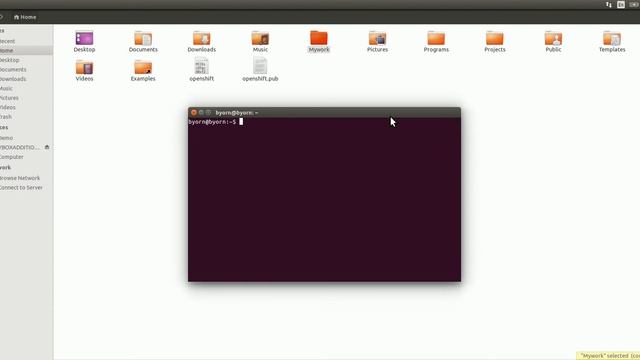Open the Projects folder icon

(495, 38)
